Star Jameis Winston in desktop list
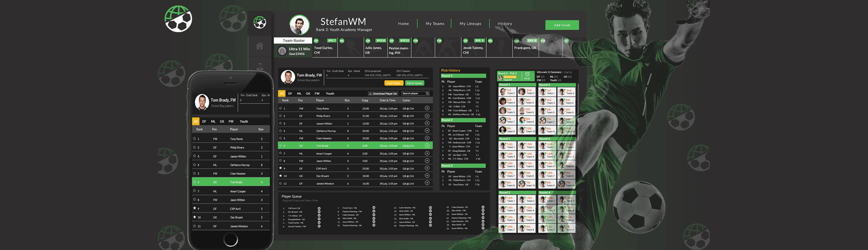868x250 pixels. tap(280, 183)
